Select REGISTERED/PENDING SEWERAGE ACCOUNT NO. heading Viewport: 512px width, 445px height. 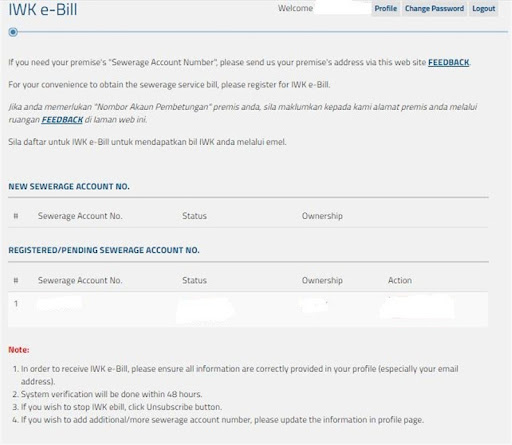pos(104,250)
